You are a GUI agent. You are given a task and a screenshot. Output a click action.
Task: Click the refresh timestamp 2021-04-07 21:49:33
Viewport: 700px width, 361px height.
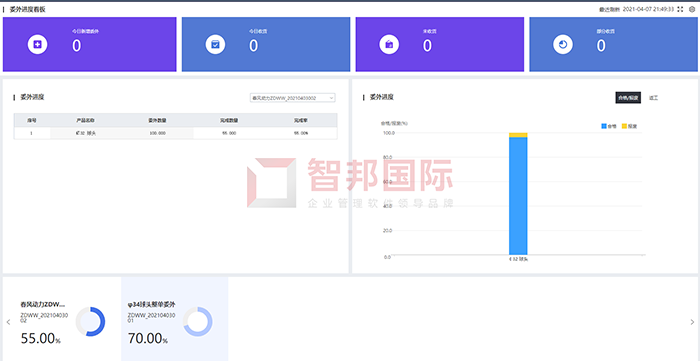[648, 9]
